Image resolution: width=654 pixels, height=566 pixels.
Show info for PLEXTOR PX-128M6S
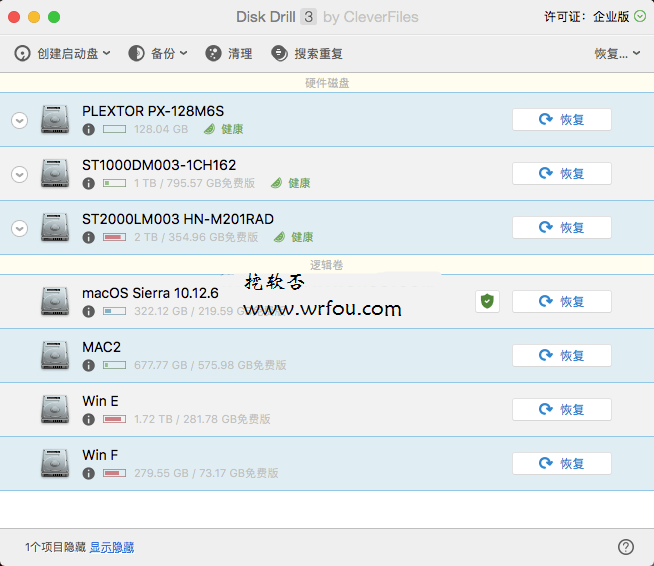coord(88,129)
